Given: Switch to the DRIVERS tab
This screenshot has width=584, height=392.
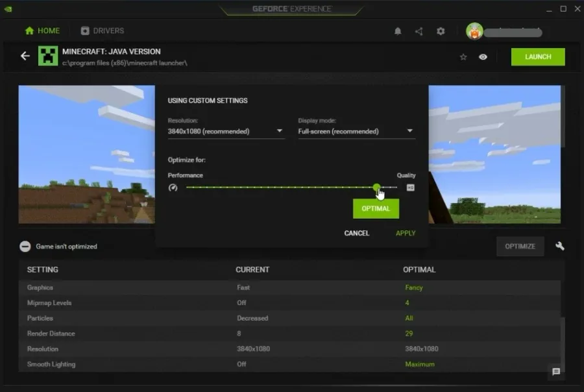Looking at the screenshot, I should tap(103, 31).
